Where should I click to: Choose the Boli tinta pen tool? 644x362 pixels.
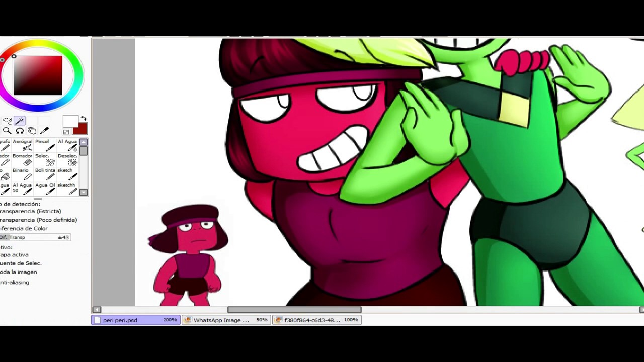(45, 174)
